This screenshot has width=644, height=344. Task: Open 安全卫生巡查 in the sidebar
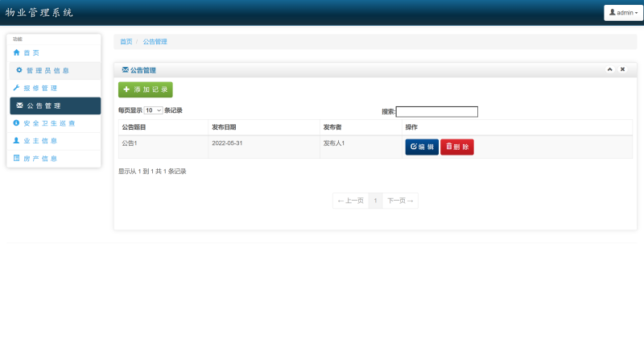point(54,123)
